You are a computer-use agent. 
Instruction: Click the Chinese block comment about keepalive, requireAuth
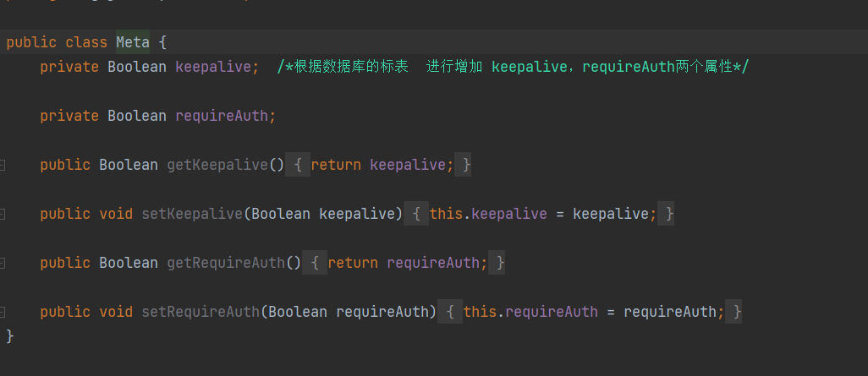[x=513, y=67]
